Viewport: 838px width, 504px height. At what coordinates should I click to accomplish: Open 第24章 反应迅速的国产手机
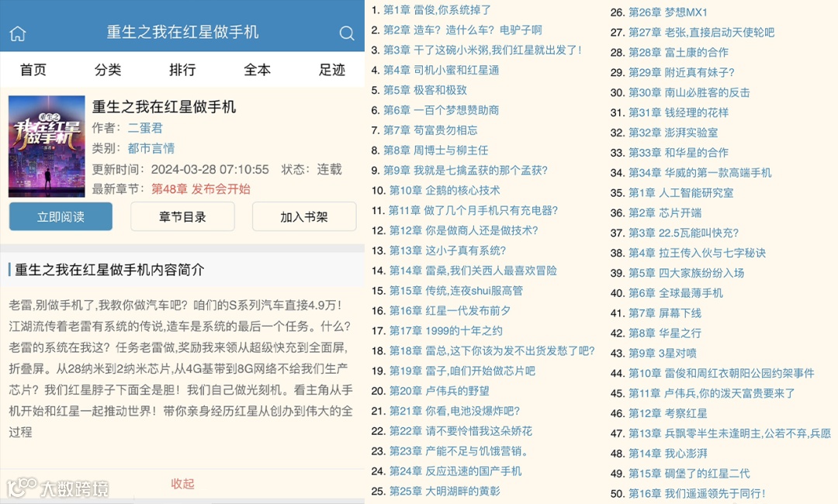[455, 471]
